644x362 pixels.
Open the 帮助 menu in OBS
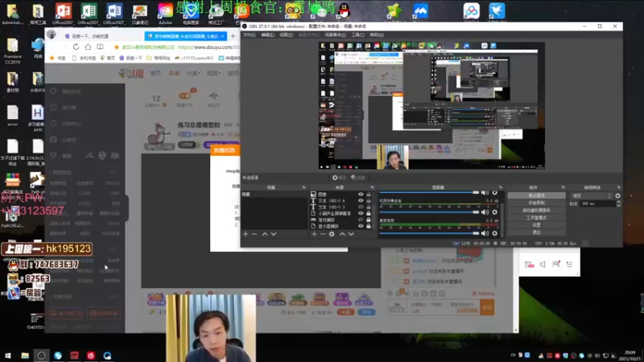(377, 35)
